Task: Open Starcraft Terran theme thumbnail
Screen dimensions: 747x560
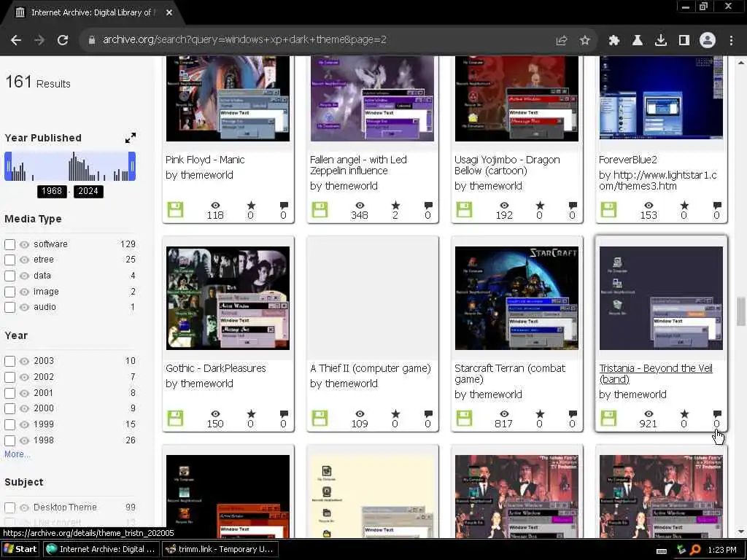Action: click(516, 298)
